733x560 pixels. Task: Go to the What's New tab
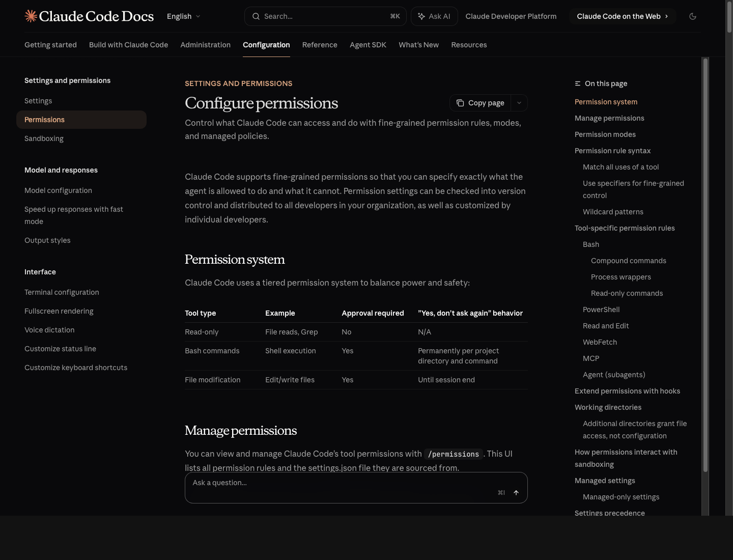[x=418, y=45]
